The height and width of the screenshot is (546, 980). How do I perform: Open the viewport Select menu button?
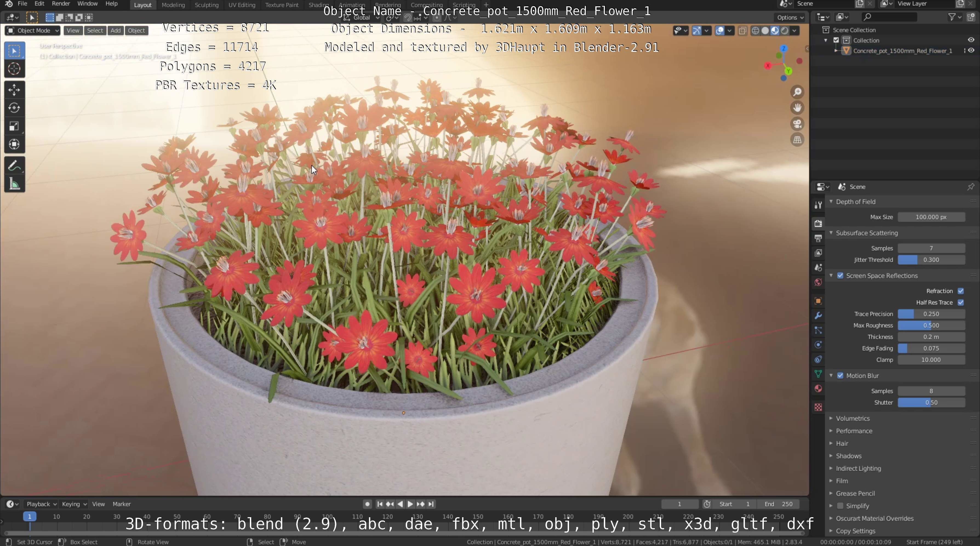[x=95, y=31]
